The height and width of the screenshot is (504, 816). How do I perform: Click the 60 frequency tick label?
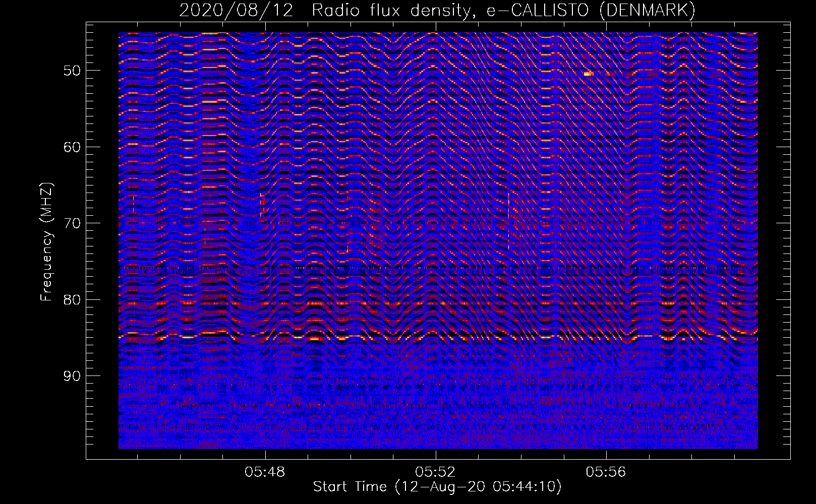pyautogui.click(x=72, y=147)
